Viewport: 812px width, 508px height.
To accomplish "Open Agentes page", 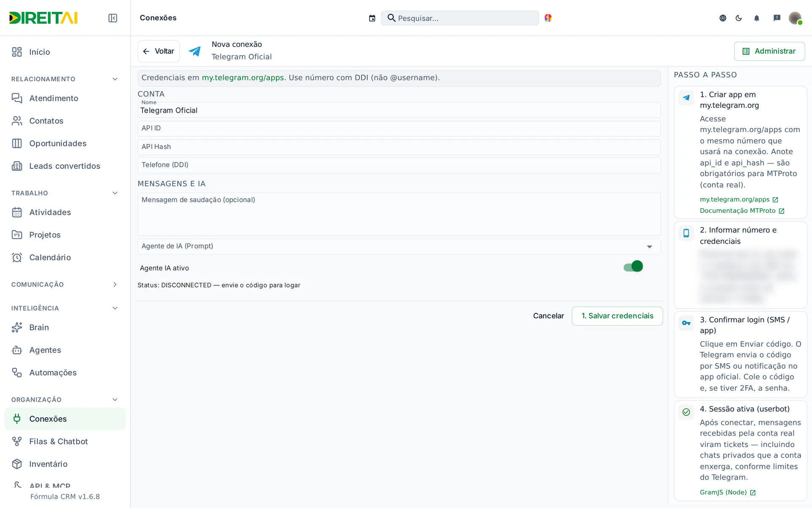I will click(65, 350).
